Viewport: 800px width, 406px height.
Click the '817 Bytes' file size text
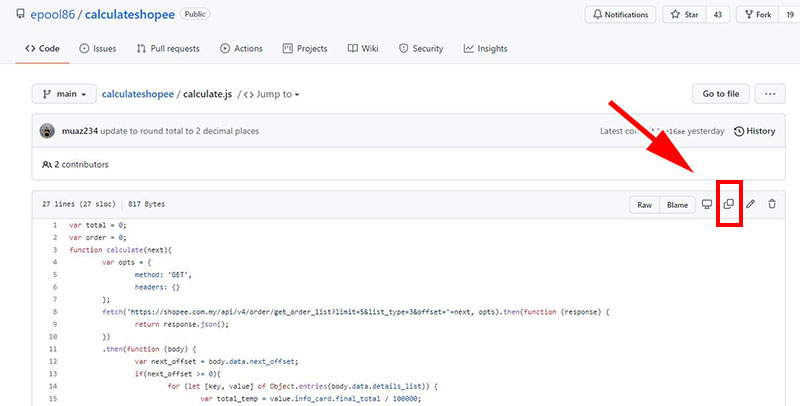tap(146, 204)
